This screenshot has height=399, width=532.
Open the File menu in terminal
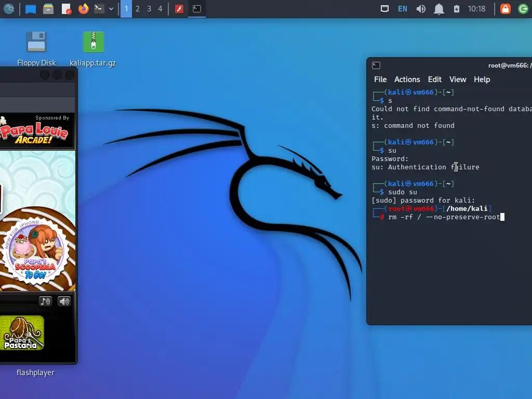click(380, 79)
